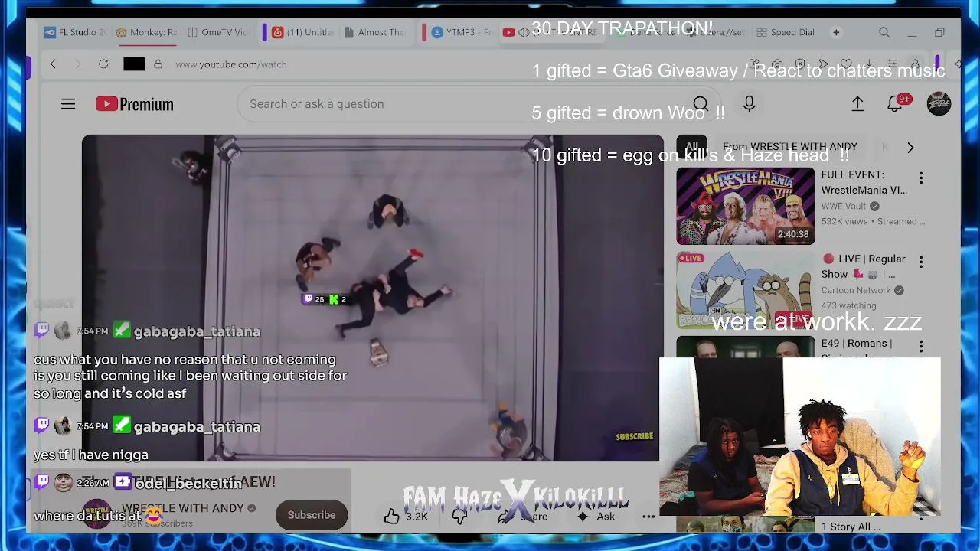980x551 pixels.
Task: Open the FULL EVENT: WrestleMania video title
Action: [864, 183]
